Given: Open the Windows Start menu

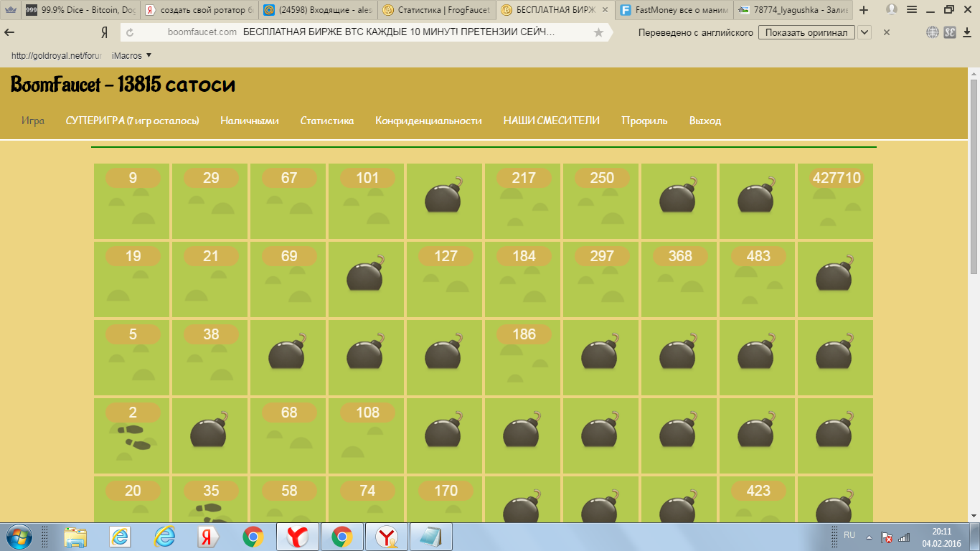Looking at the screenshot, I should click(x=18, y=537).
